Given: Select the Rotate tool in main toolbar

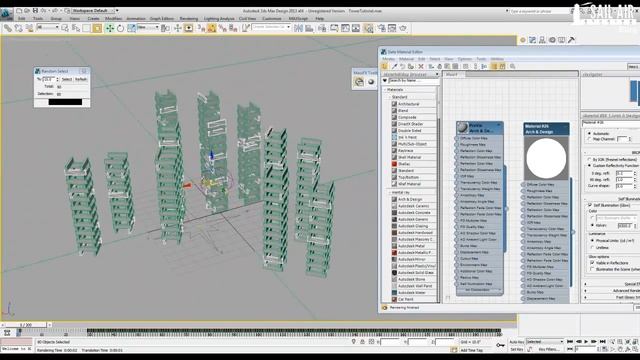Looking at the screenshot, I should tap(120, 28).
